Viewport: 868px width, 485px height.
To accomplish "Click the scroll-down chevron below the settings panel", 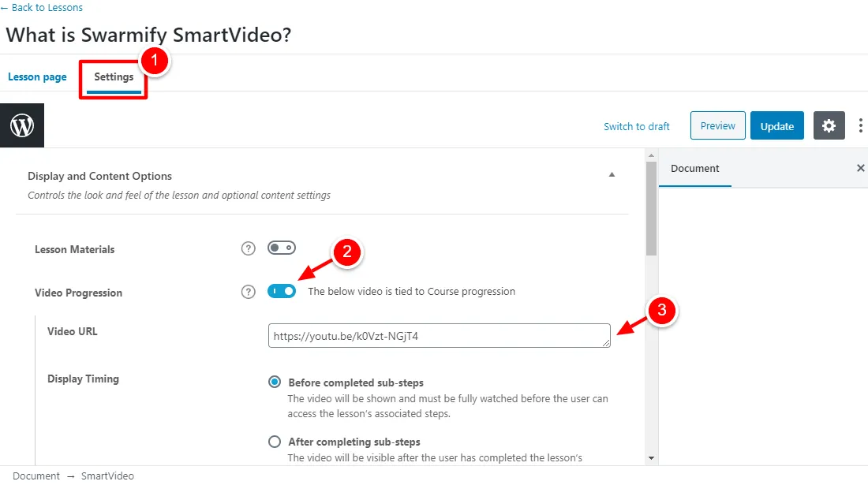I will point(651,457).
